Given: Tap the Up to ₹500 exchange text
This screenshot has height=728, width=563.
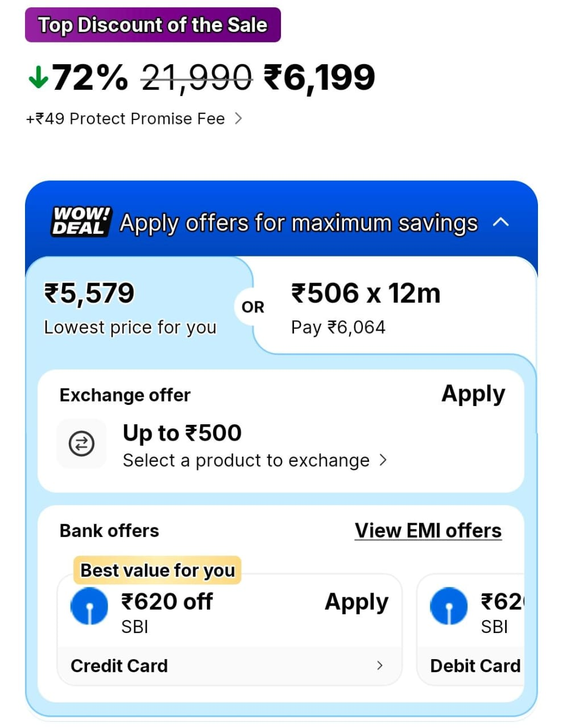Looking at the screenshot, I should [182, 433].
